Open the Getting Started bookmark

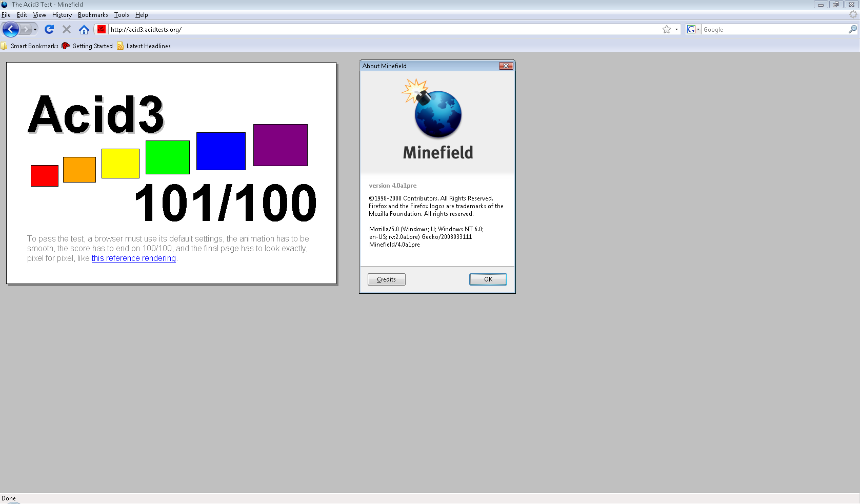point(87,46)
